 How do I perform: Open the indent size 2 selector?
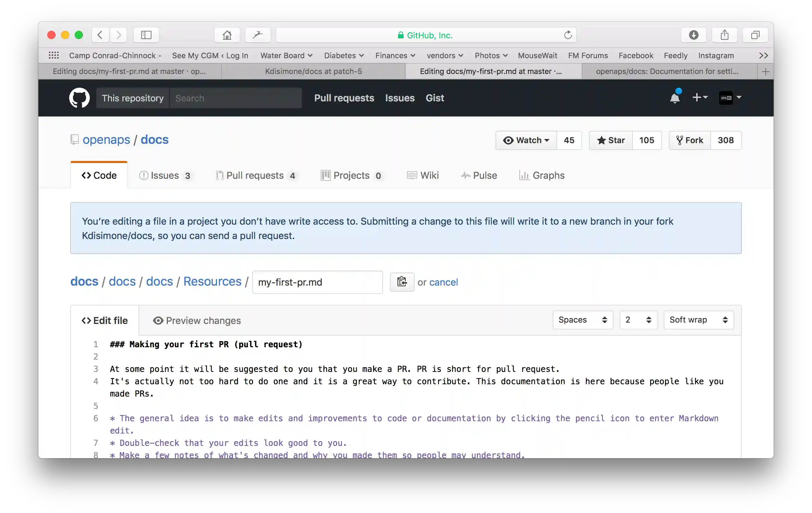638,320
